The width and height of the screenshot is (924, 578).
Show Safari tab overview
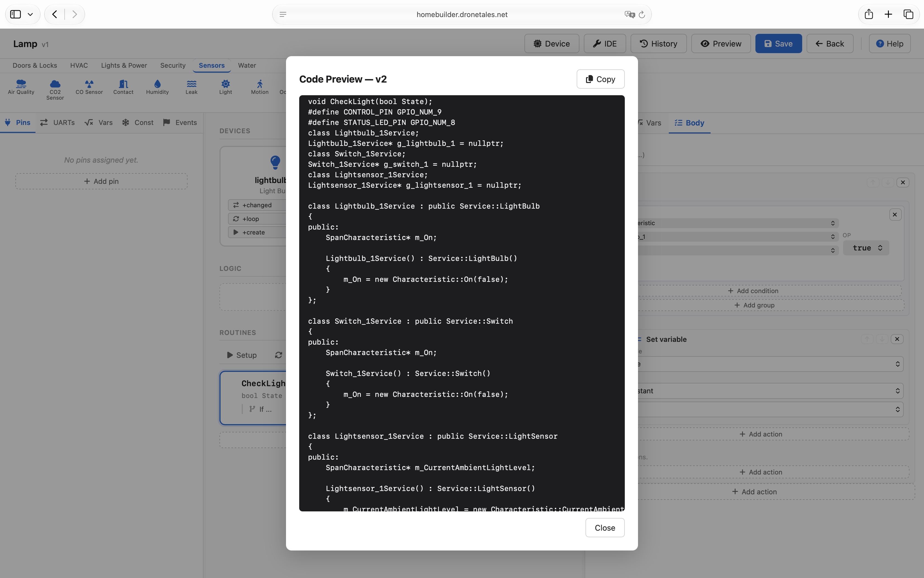908,14
